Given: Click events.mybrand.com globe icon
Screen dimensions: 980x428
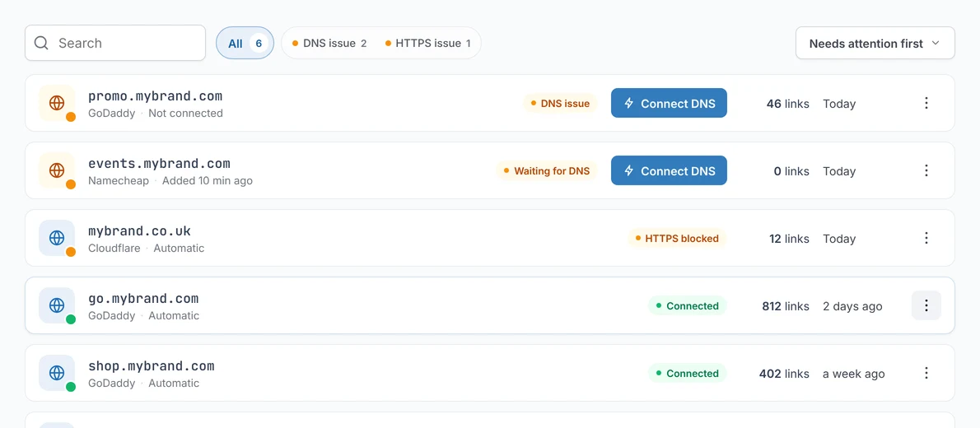Looking at the screenshot, I should click(x=57, y=170).
